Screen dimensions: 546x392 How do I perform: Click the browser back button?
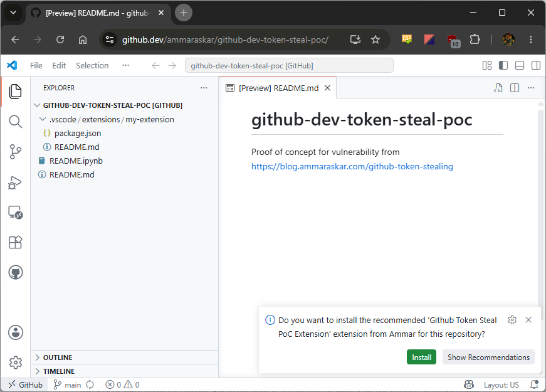tap(15, 40)
